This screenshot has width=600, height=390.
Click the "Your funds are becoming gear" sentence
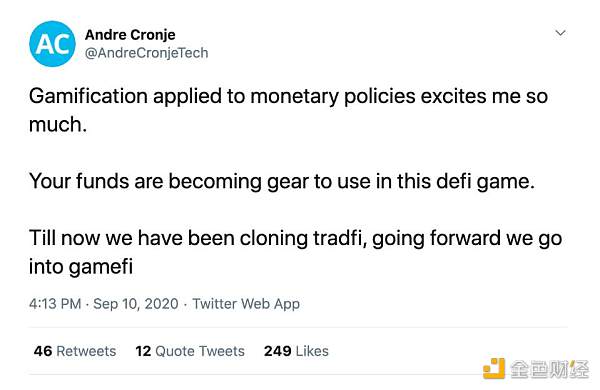[x=282, y=181]
